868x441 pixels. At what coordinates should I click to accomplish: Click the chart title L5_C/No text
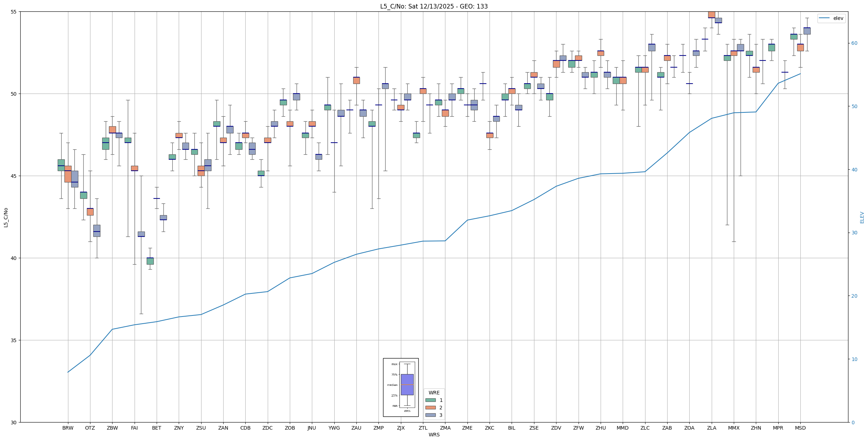434,6
